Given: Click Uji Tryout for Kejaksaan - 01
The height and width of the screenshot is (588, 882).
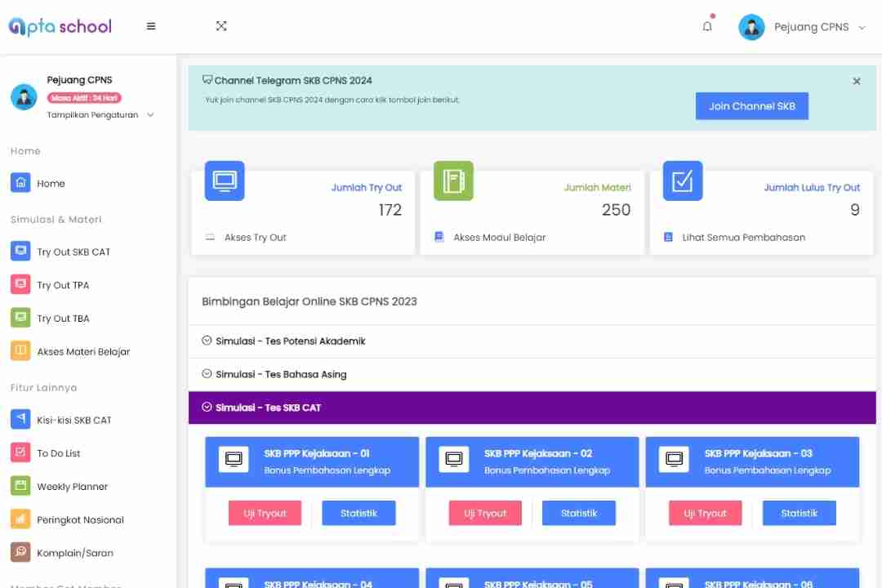Looking at the screenshot, I should coord(265,513).
